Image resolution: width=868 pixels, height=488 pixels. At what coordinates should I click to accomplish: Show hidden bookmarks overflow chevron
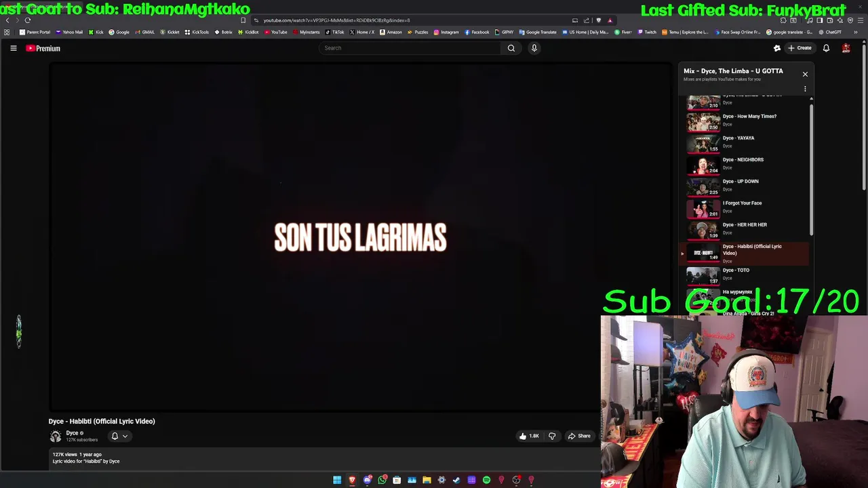(855, 32)
